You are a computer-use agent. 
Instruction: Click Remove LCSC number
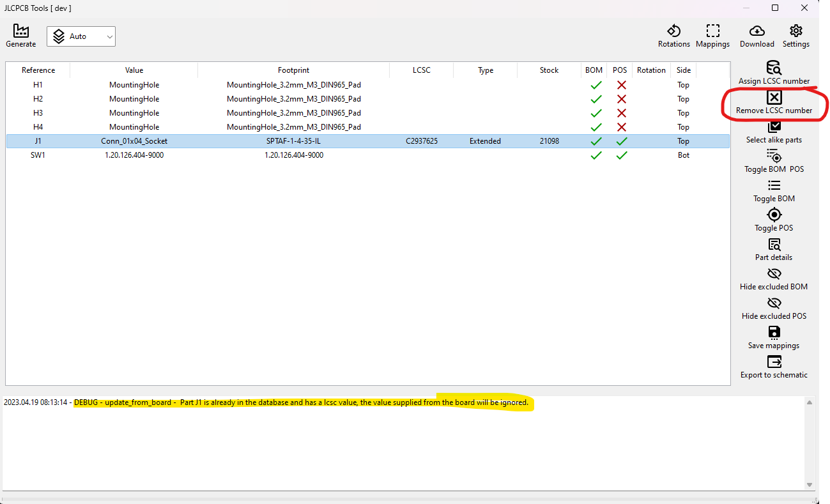[774, 101]
